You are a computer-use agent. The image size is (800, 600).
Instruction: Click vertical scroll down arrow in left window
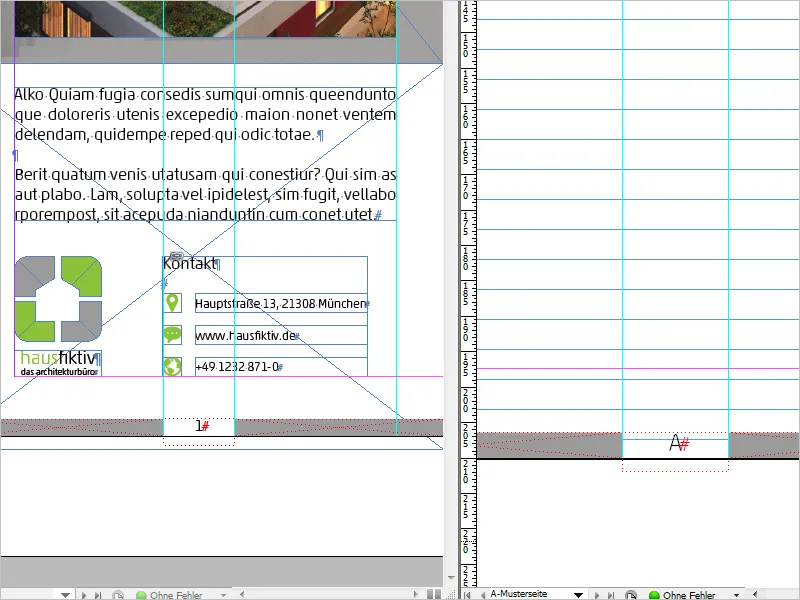[451, 578]
